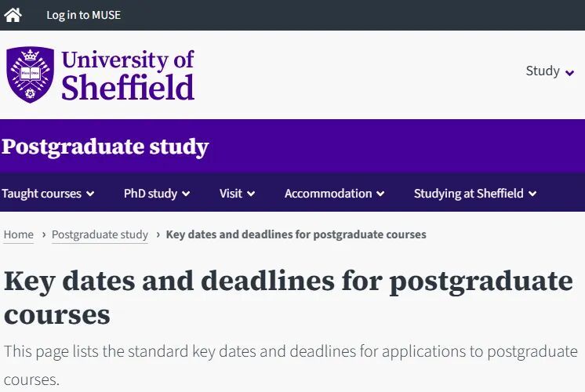Click the Log in to MUSE link

tap(83, 15)
